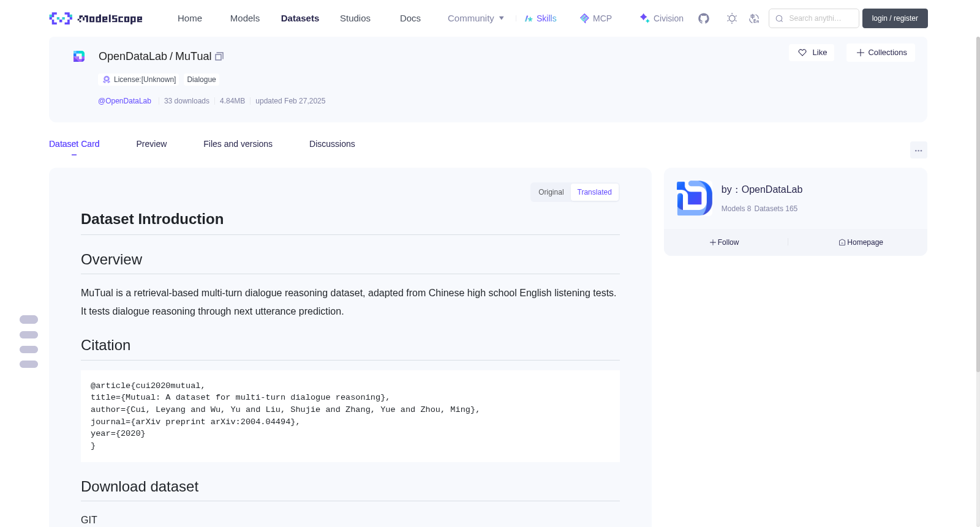Toggle the light/dark theme sun icon
This screenshot has height=527, width=980.
coord(732,18)
